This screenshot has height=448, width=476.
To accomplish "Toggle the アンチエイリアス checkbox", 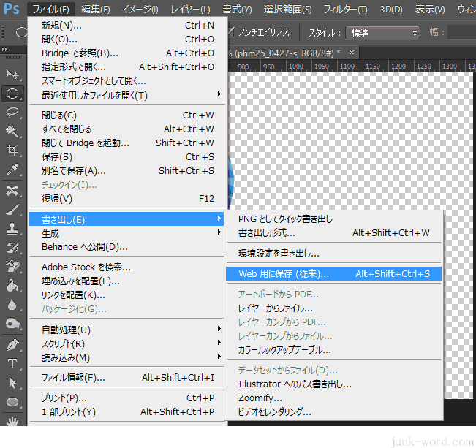I will click(x=232, y=32).
